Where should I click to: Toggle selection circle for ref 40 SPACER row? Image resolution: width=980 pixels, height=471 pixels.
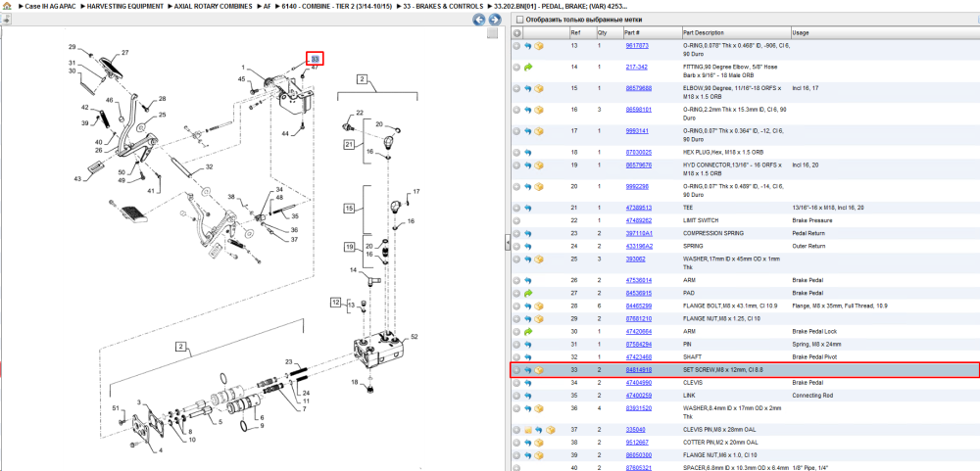tap(516, 468)
